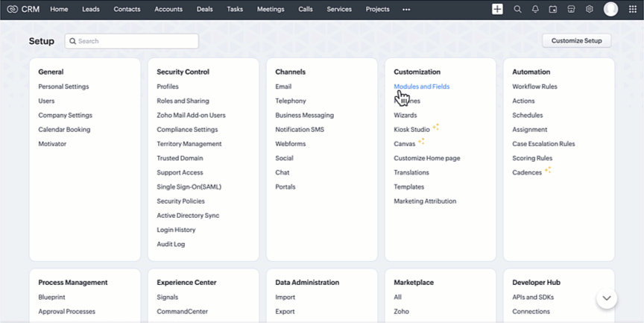The height and width of the screenshot is (323, 644).
Task: Open the marketplace store icon
Action: (x=571, y=9)
